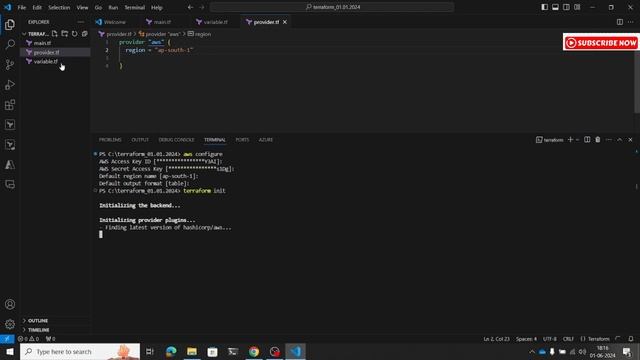Open editor more actions menu
The image size is (640, 360).
tap(631, 22)
